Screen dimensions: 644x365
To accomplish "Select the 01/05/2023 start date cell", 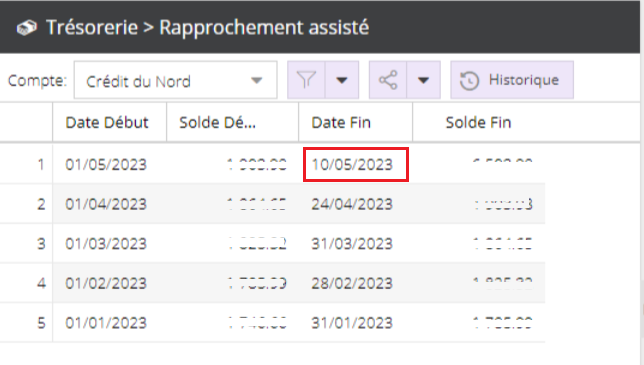I will tap(106, 165).
